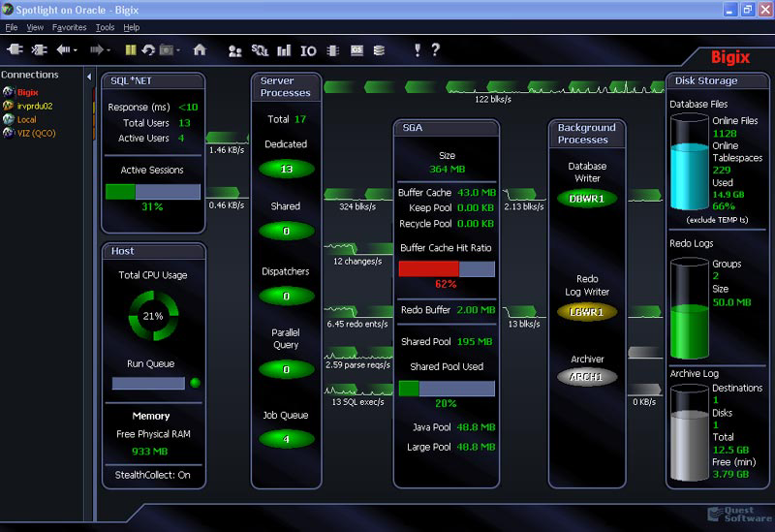Click the Parallel Query 0 oval

pyautogui.click(x=287, y=369)
